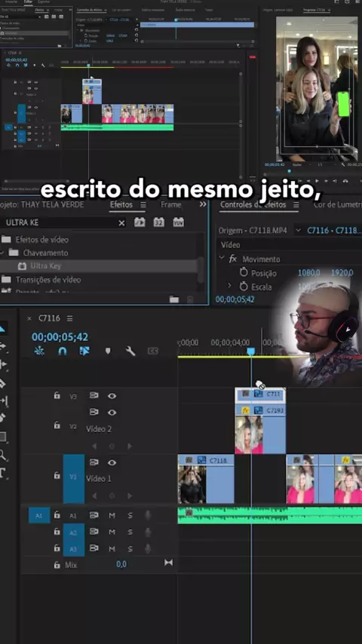Add a marker with the marker icon

click(108, 351)
